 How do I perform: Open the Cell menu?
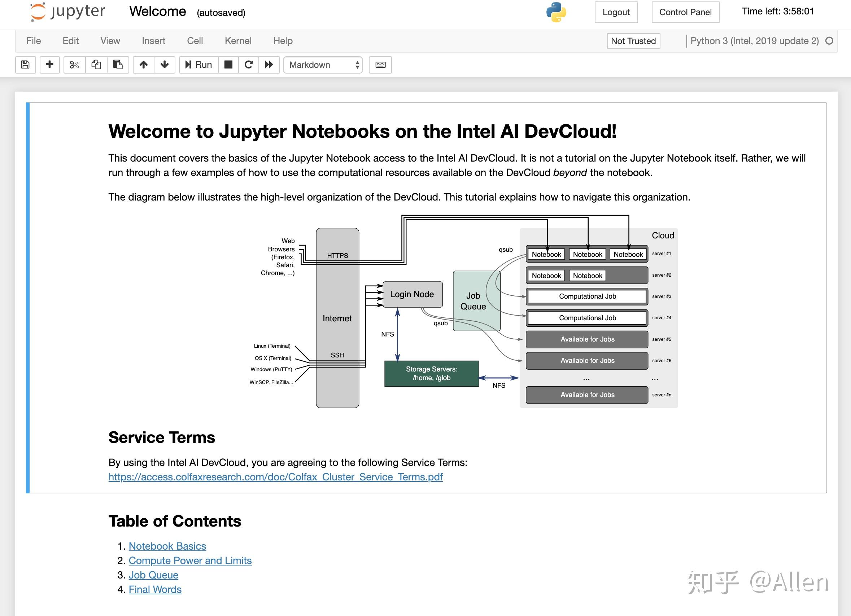pos(195,41)
